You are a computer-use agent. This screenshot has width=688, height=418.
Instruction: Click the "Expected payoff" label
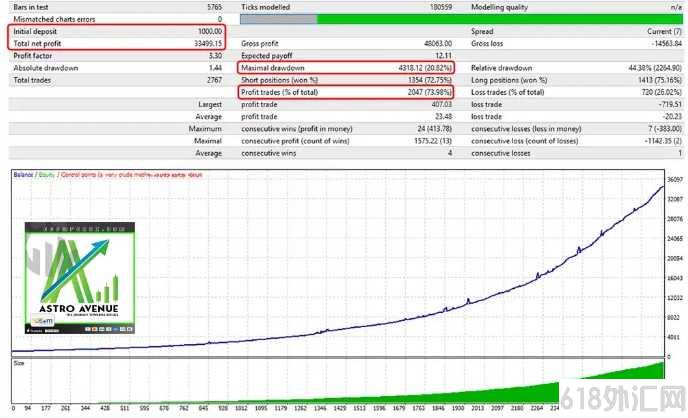coord(267,56)
